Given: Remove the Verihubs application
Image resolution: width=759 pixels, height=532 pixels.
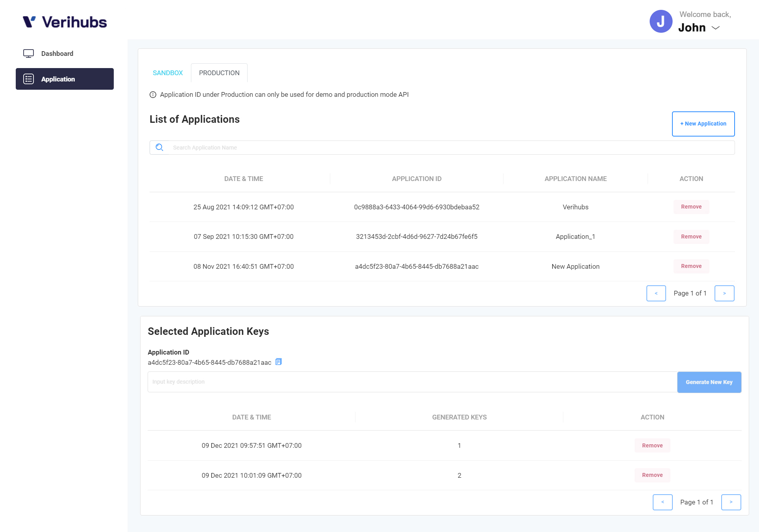Looking at the screenshot, I should point(691,207).
